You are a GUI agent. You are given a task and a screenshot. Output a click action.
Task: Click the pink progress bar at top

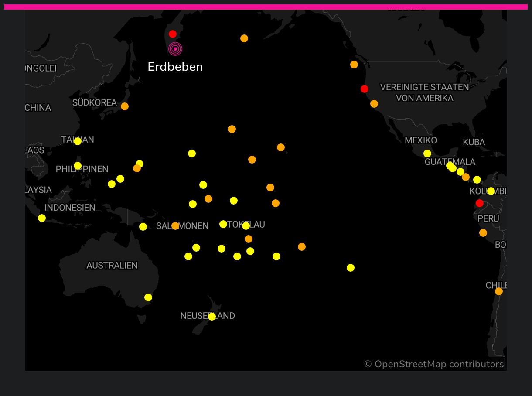click(x=266, y=7)
